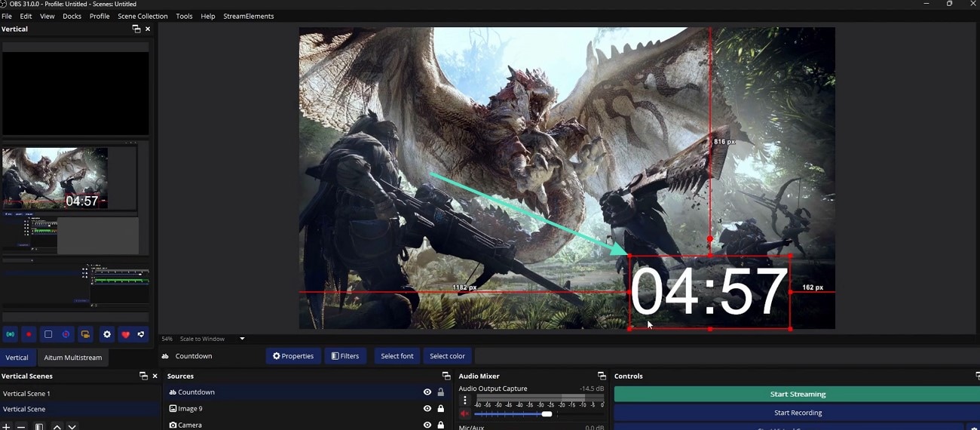Move vertical scene up
This screenshot has width=980, height=430.
coord(57,427)
